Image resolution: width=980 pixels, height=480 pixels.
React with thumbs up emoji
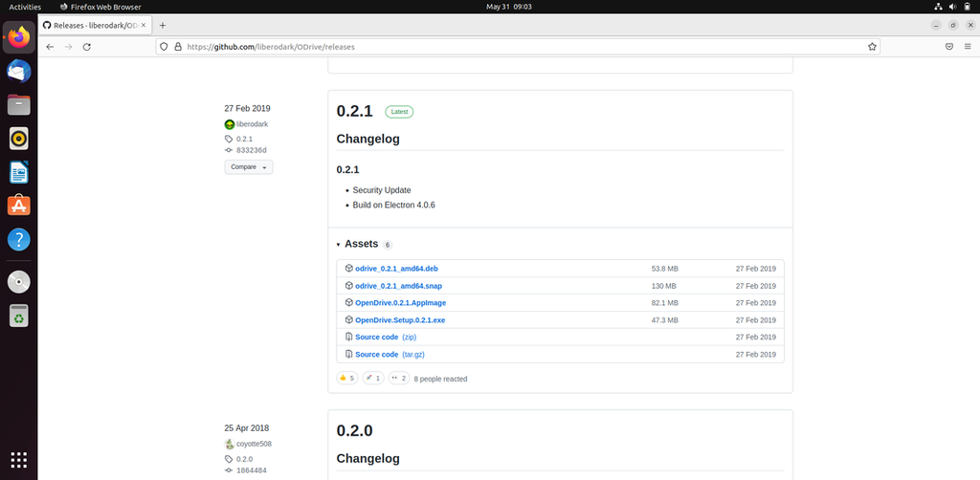pos(346,379)
